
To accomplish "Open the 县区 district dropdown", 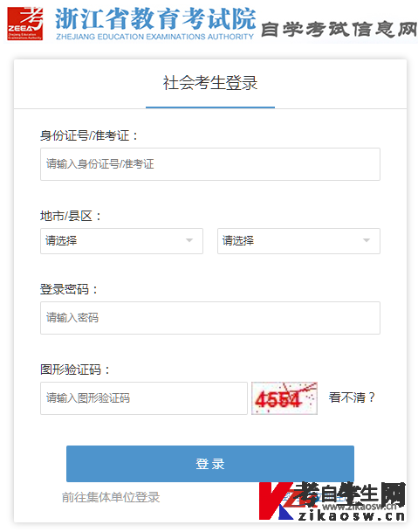I will [298, 241].
